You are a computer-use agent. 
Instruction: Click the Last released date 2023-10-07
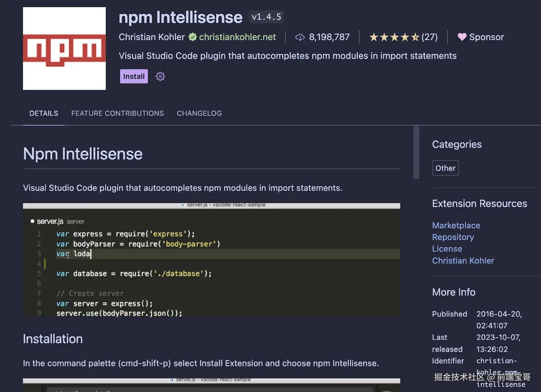tap(498, 343)
